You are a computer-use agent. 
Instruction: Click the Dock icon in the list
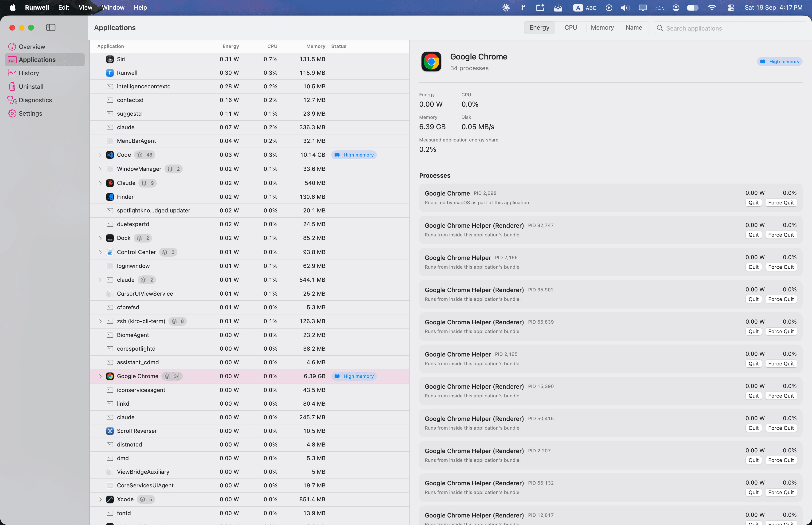click(110, 238)
